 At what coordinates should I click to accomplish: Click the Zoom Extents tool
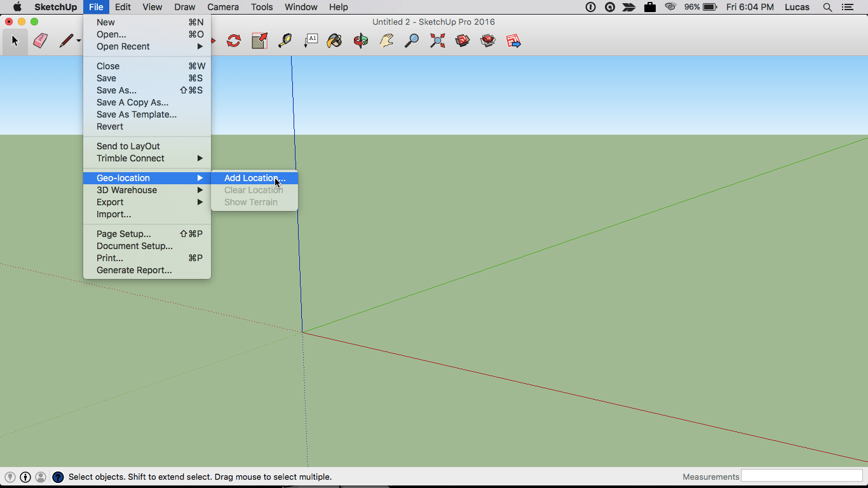pos(437,41)
